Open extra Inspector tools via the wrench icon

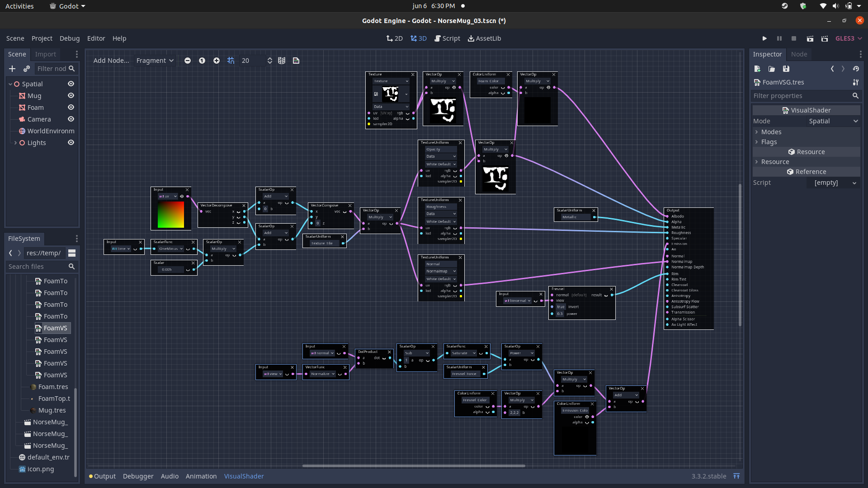tap(856, 82)
